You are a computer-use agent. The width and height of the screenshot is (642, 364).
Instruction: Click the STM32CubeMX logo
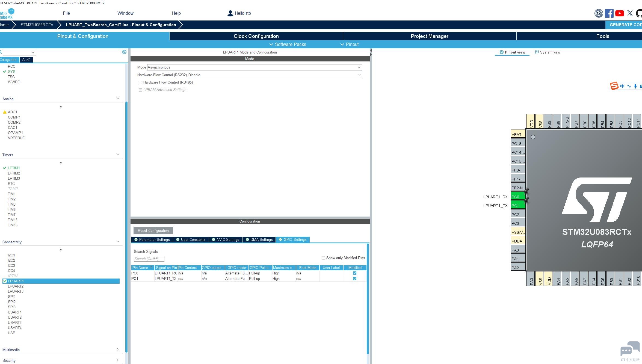point(7,14)
